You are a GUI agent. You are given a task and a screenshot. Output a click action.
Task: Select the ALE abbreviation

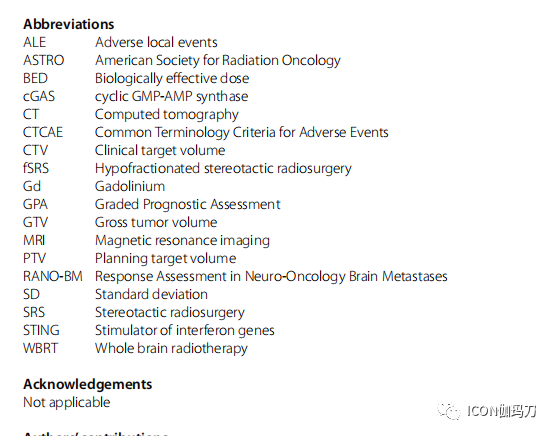pos(35,42)
